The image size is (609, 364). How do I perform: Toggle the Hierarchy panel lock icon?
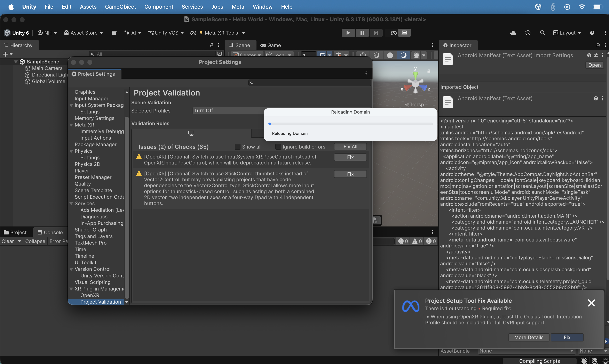212,45
